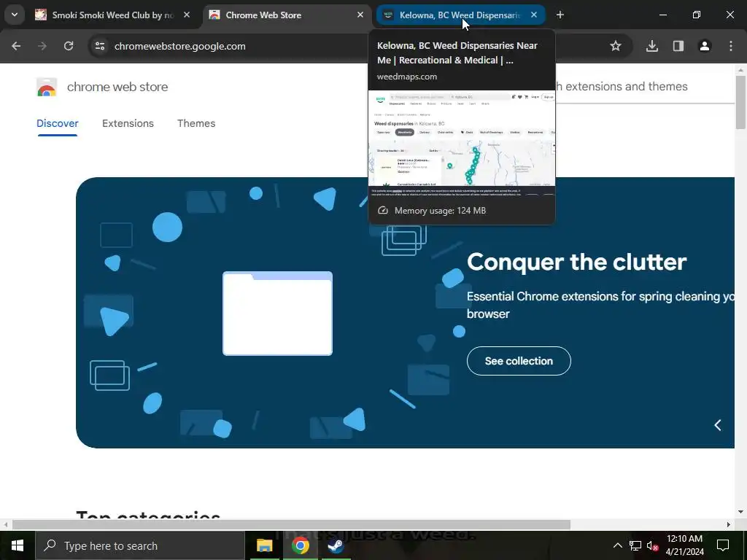Open the tab search dropdown arrow
Viewport: 747px width, 560px height.
[15, 15]
